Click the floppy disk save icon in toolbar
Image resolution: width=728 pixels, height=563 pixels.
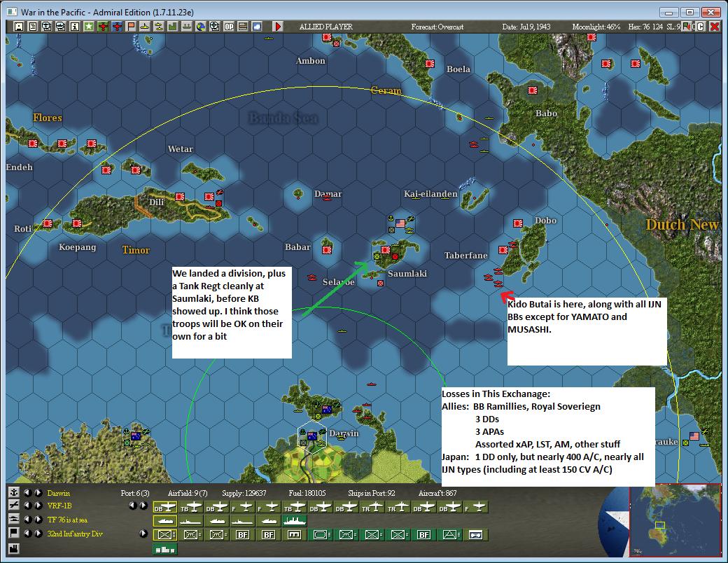coord(19,27)
